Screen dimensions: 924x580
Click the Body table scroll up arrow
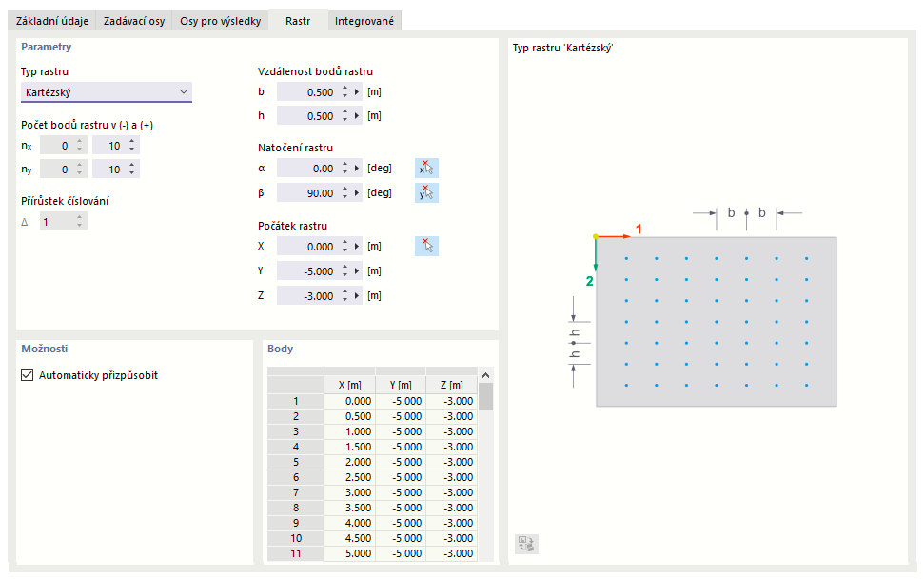point(485,375)
